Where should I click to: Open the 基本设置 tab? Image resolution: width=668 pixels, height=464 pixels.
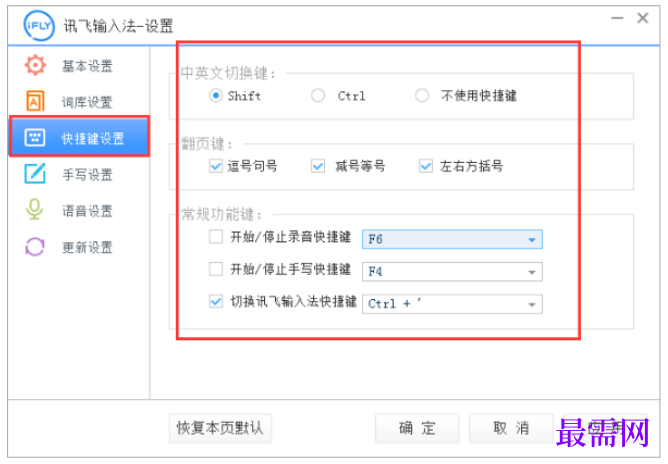coord(87,67)
